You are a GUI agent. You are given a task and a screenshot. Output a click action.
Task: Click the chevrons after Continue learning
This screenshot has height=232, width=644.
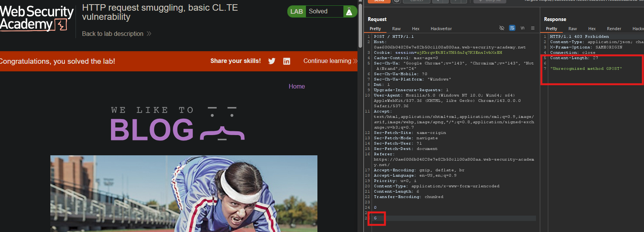point(355,61)
